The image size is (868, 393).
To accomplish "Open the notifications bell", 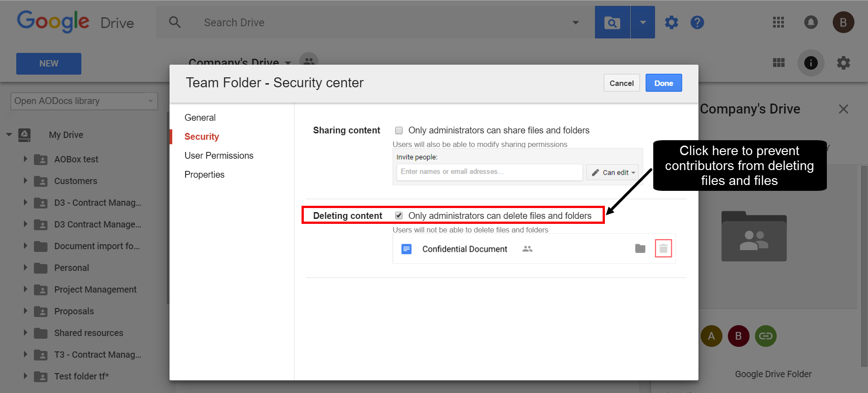I will coord(811,22).
